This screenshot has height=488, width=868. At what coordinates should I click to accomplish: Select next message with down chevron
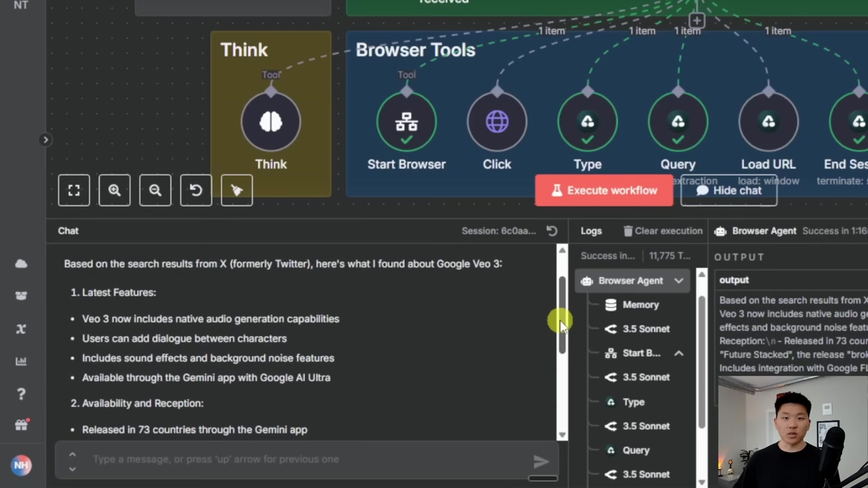[72, 469]
